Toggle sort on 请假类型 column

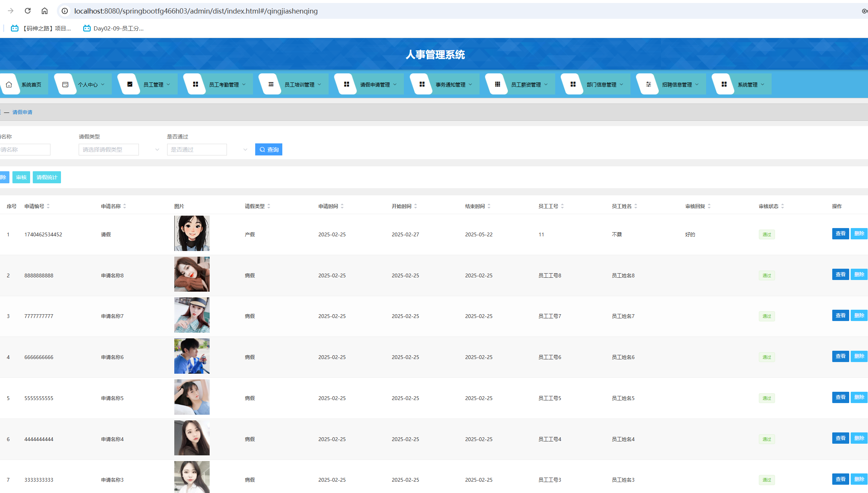pos(269,206)
